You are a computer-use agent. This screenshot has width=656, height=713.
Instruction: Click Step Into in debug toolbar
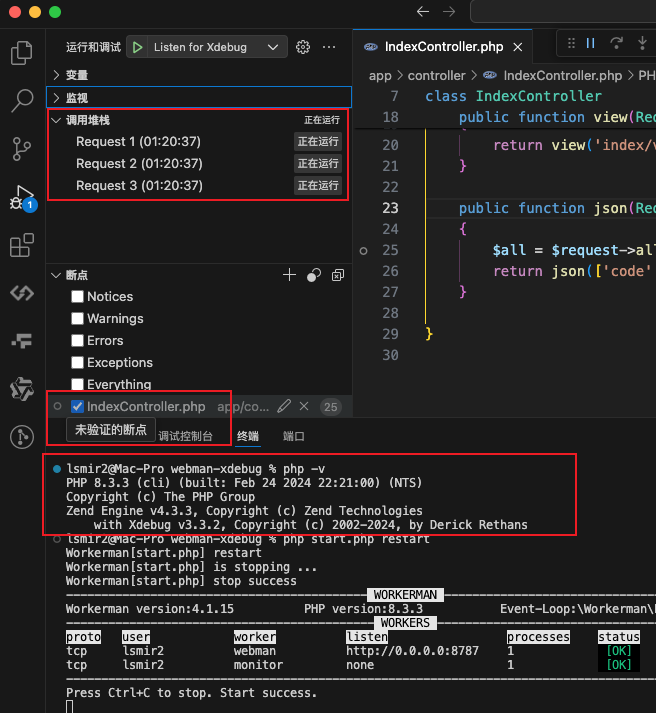click(x=642, y=43)
